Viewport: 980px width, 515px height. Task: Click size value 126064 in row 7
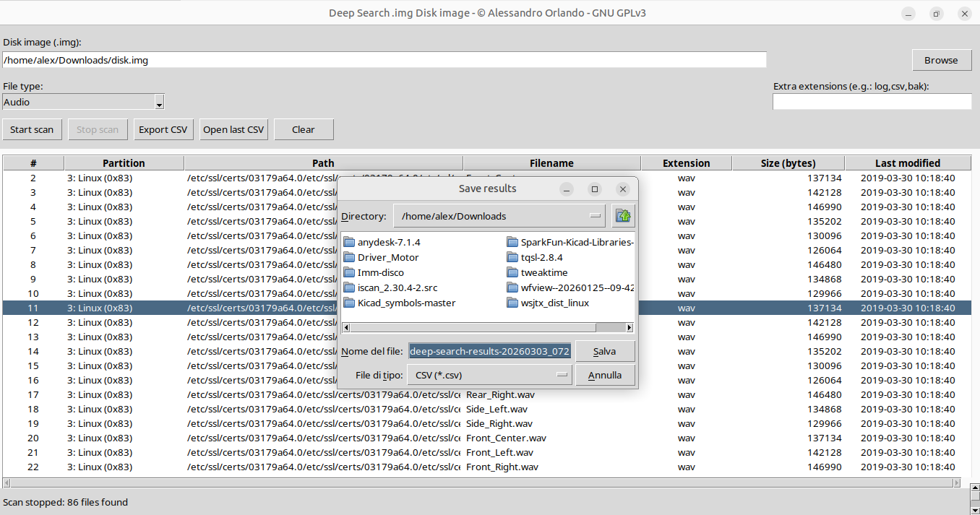pos(825,250)
